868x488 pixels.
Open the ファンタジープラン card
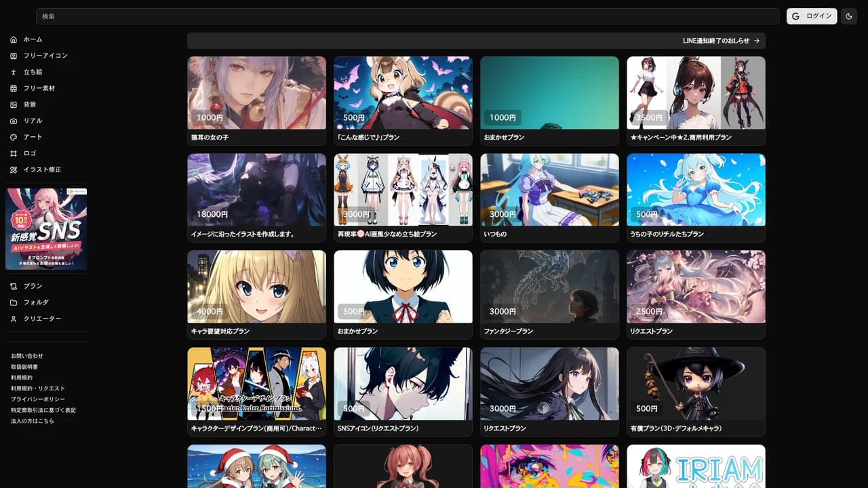[x=549, y=295]
